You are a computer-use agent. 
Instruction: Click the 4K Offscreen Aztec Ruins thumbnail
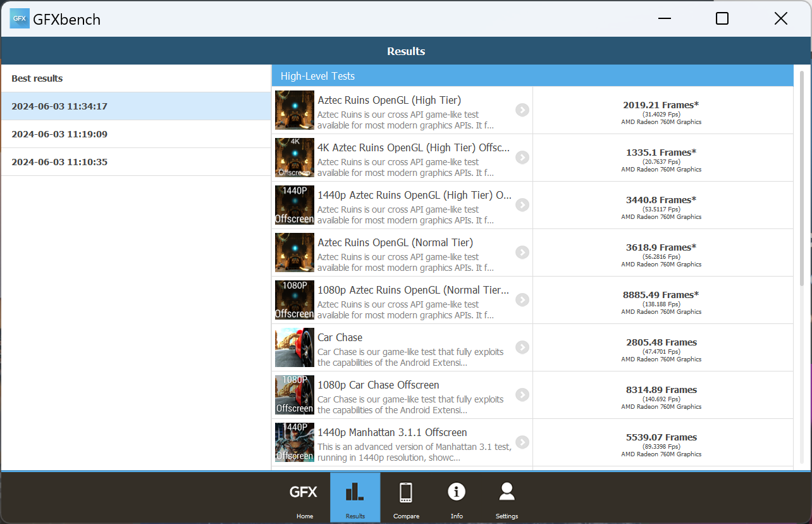295,158
